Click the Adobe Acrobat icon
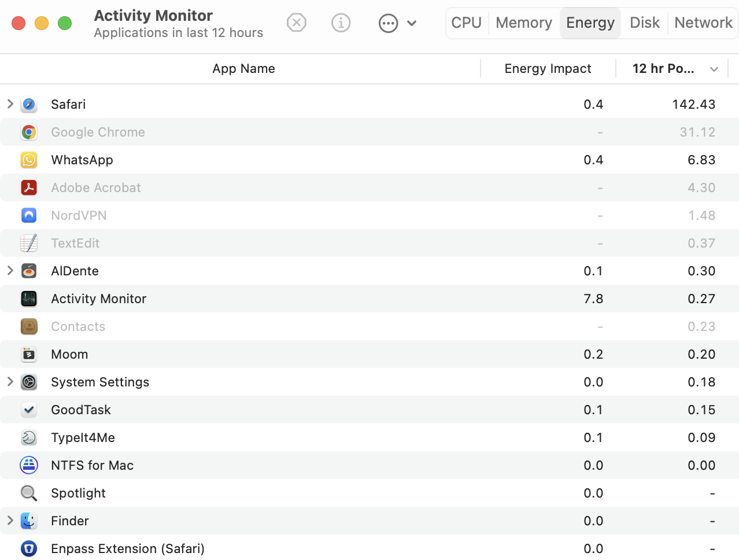Screen dimensions: 739x560 coord(29,187)
